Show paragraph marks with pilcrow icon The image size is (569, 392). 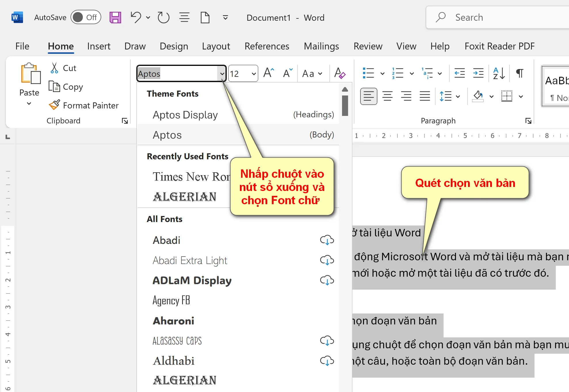coord(520,73)
